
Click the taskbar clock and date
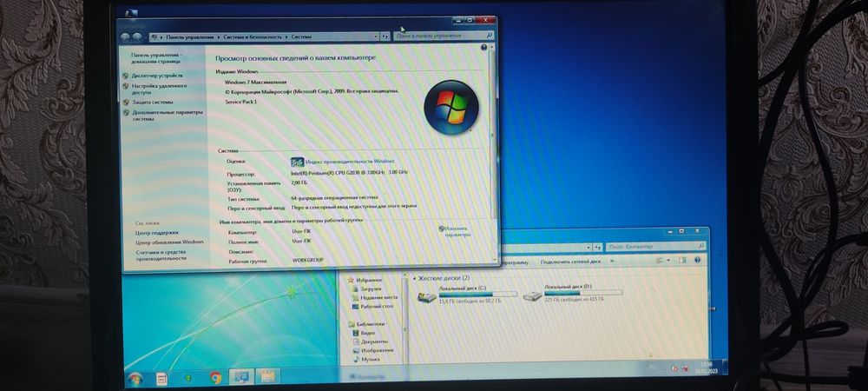[x=706, y=368]
